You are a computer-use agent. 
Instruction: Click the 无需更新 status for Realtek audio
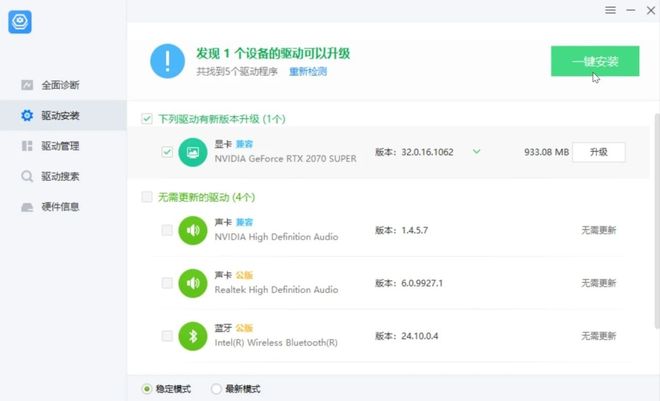[599, 283]
